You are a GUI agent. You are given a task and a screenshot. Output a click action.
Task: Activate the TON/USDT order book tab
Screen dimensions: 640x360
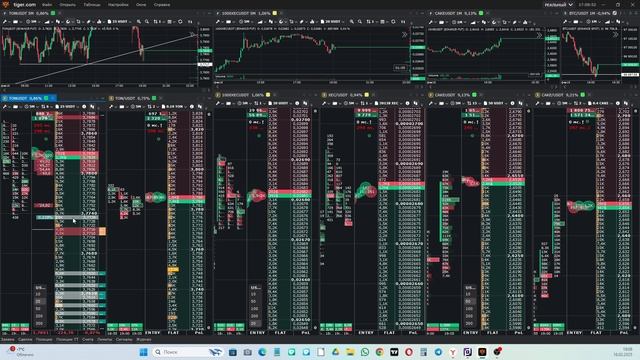pyautogui.click(x=132, y=98)
